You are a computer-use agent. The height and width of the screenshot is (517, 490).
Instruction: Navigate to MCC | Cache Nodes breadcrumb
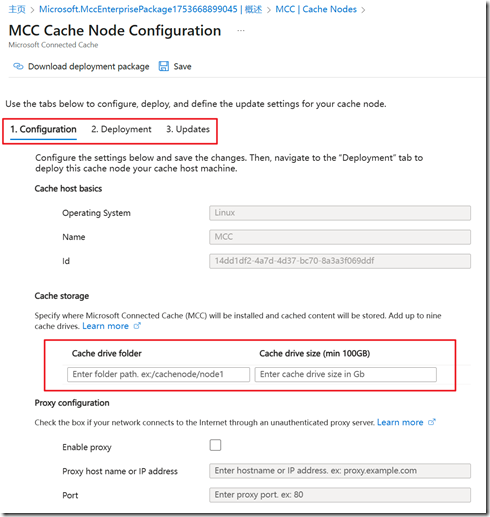coord(316,9)
